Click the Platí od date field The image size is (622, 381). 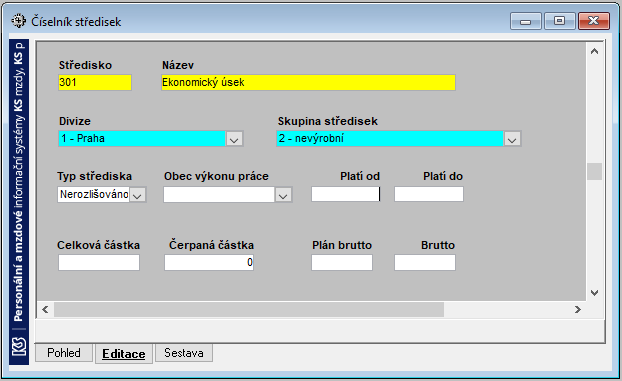(x=346, y=194)
